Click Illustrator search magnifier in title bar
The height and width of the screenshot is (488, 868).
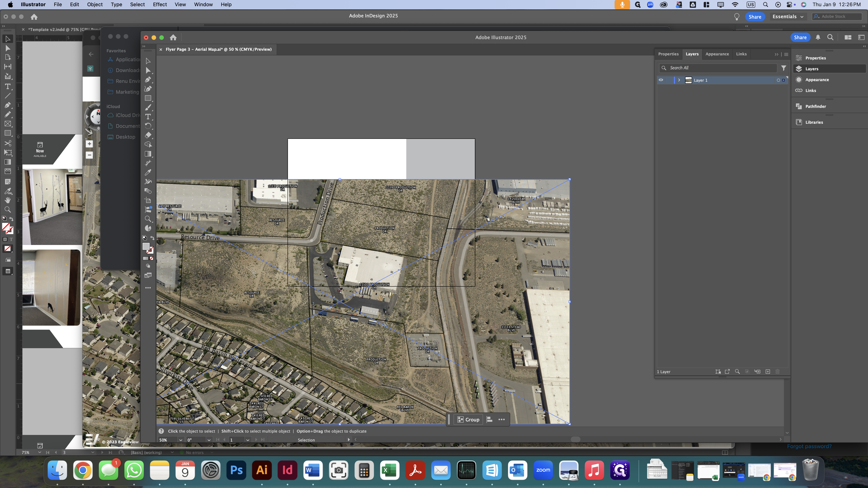pyautogui.click(x=830, y=37)
